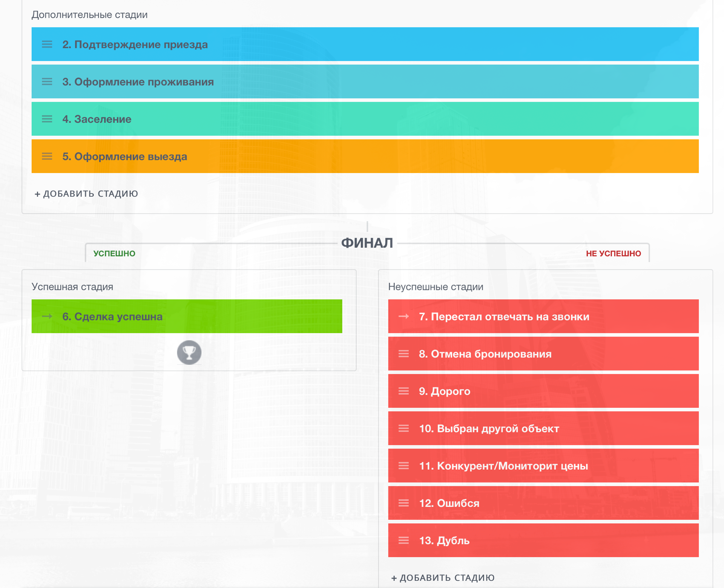Add stage under Неуспешные стадии
724x588 pixels.
click(443, 578)
